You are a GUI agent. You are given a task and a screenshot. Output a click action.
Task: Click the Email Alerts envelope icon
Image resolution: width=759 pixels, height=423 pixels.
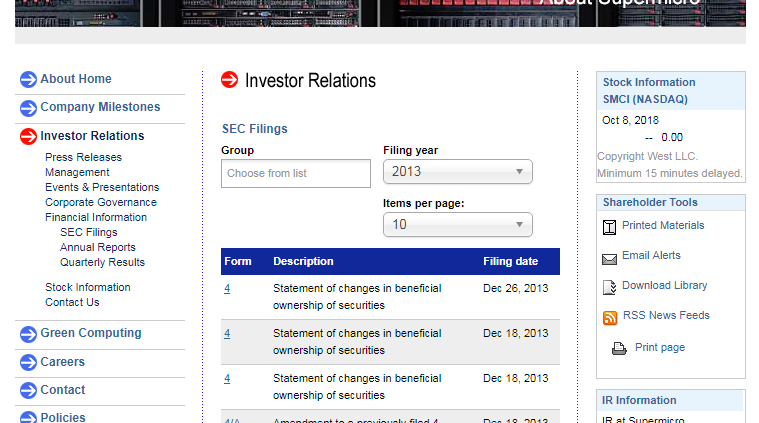coord(609,259)
